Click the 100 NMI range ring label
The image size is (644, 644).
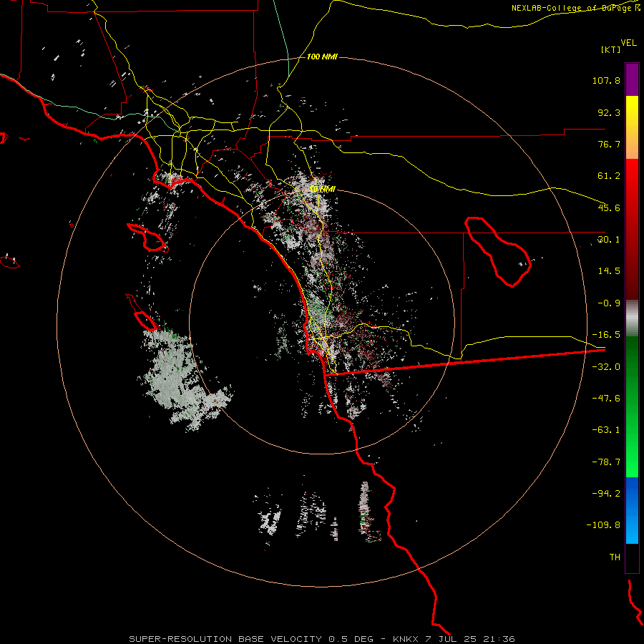coord(322,57)
